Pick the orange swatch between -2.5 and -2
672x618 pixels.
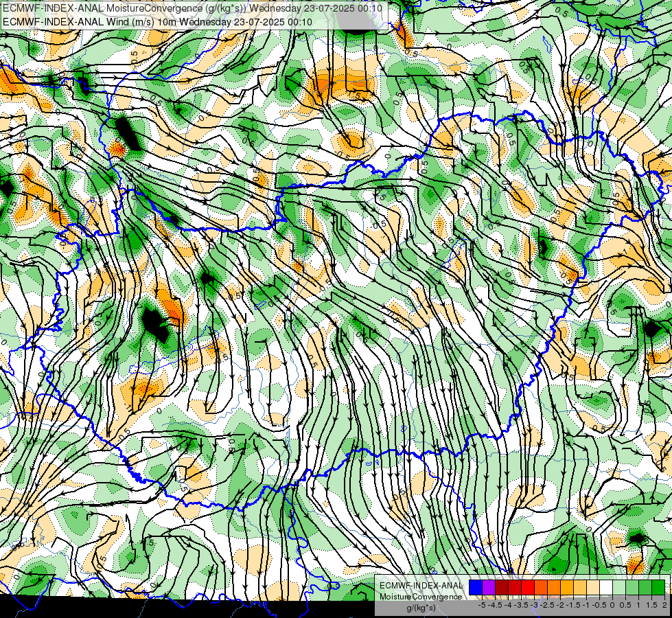tap(554, 587)
